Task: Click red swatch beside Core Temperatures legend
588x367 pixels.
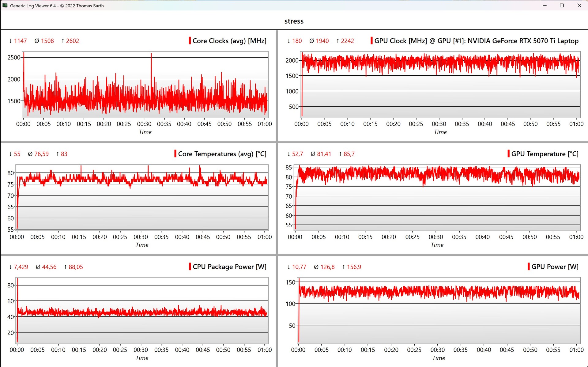Action: pyautogui.click(x=175, y=153)
